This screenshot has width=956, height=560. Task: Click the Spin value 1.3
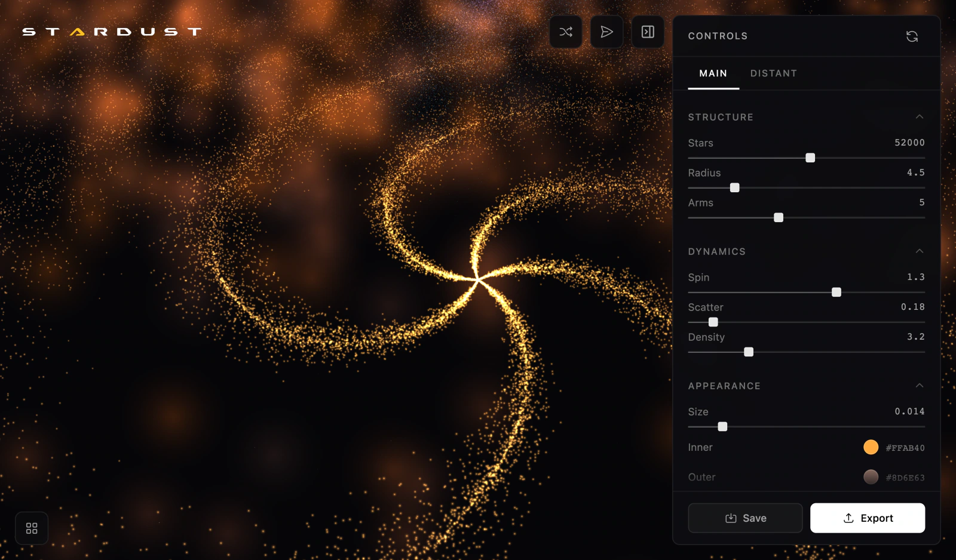coord(916,277)
